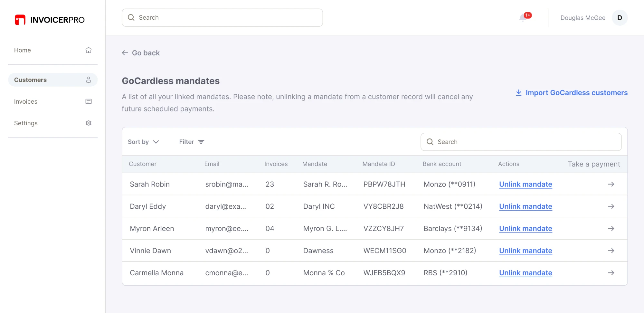Go to Home in sidebar
The height and width of the screenshot is (313, 644).
point(53,50)
